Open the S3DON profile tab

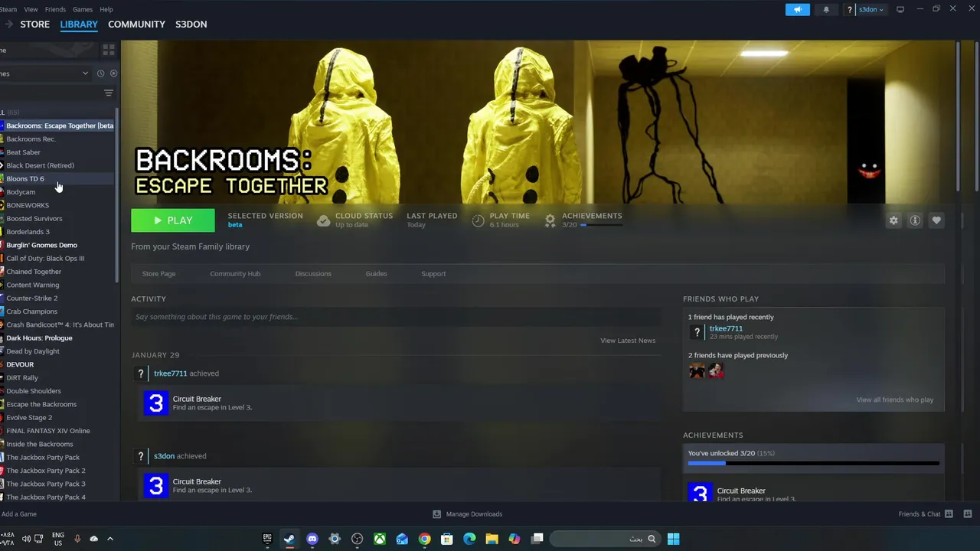click(191, 24)
